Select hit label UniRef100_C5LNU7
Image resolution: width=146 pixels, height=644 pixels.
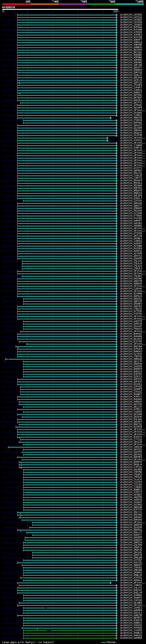point(131,276)
